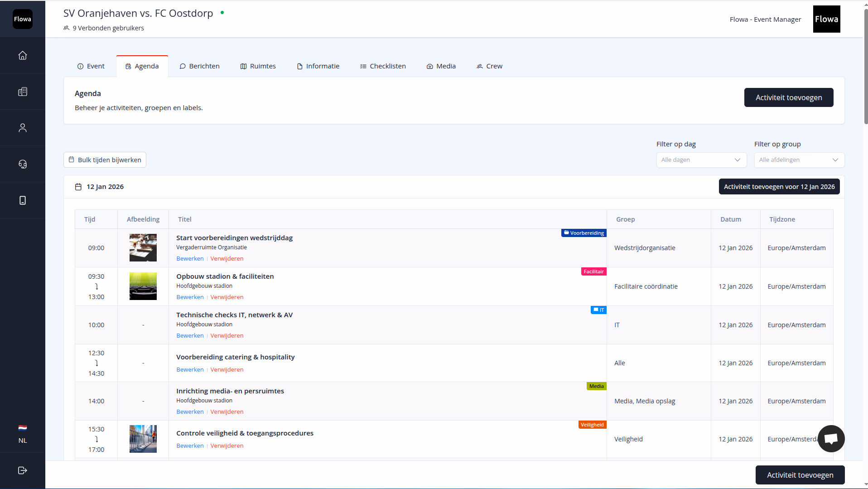868x489 pixels.
Task: Open the home icon in sidebar
Action: click(23, 55)
